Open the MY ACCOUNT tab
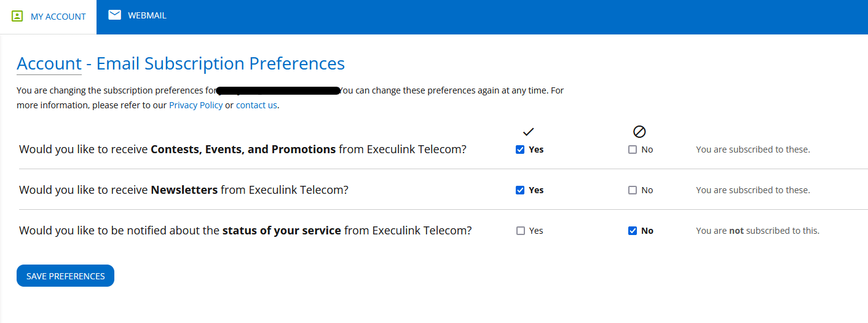Image resolution: width=868 pixels, height=323 pixels. click(x=48, y=17)
